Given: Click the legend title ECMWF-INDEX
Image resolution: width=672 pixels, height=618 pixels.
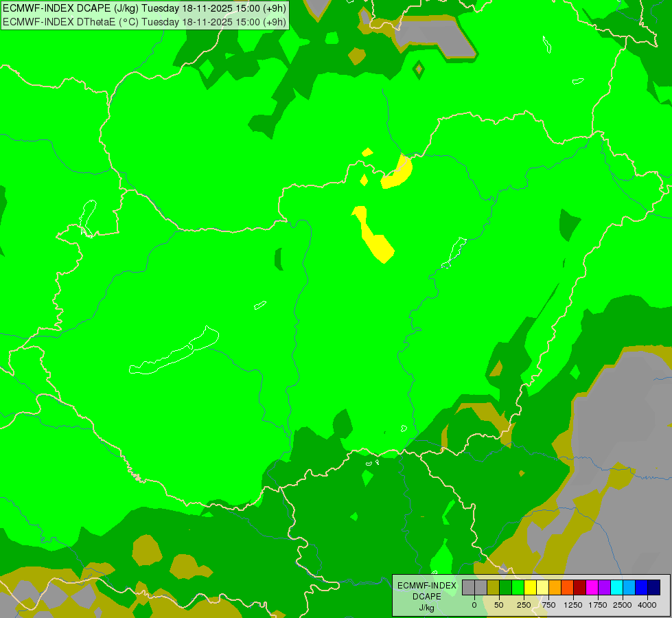Looking at the screenshot, I should [427, 586].
